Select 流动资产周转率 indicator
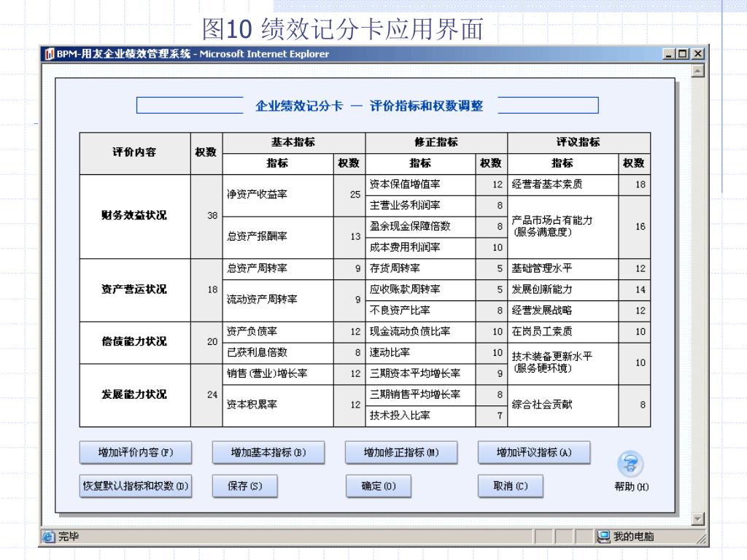Image resolution: width=747 pixels, height=560 pixels. tap(278, 300)
